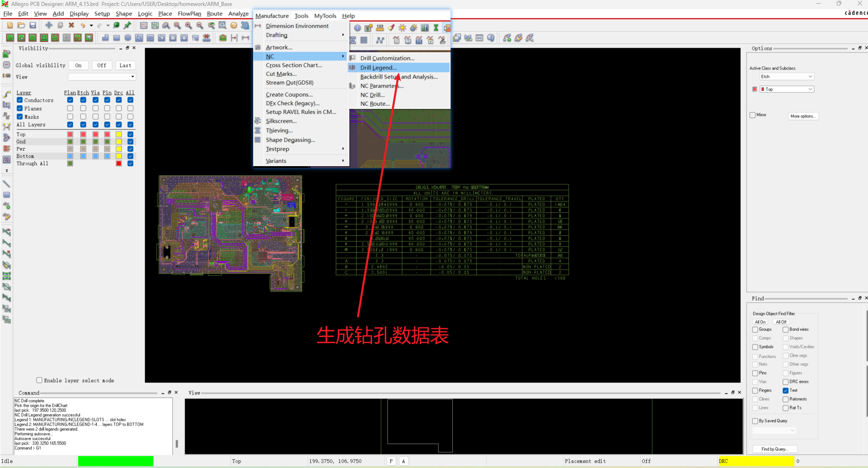
Task: Click Find by Query button
Action: [775, 449]
